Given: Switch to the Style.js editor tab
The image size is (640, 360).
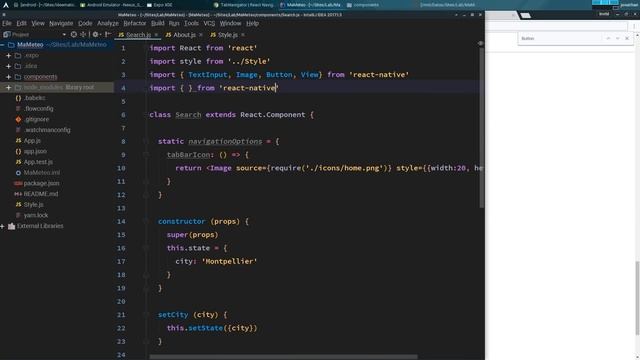Looking at the screenshot, I should (x=227, y=35).
